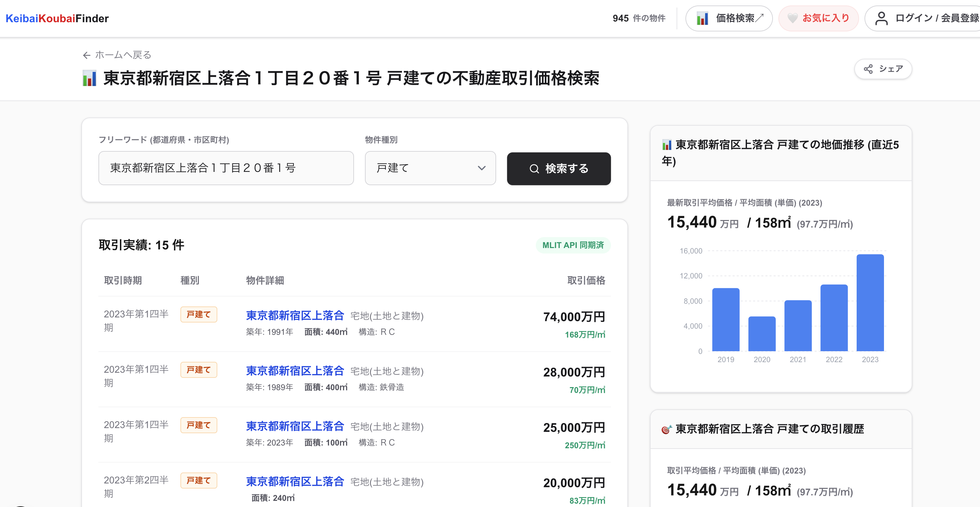Open the 74,000万円 東京都新宿区上落合 listing link

coord(295,315)
